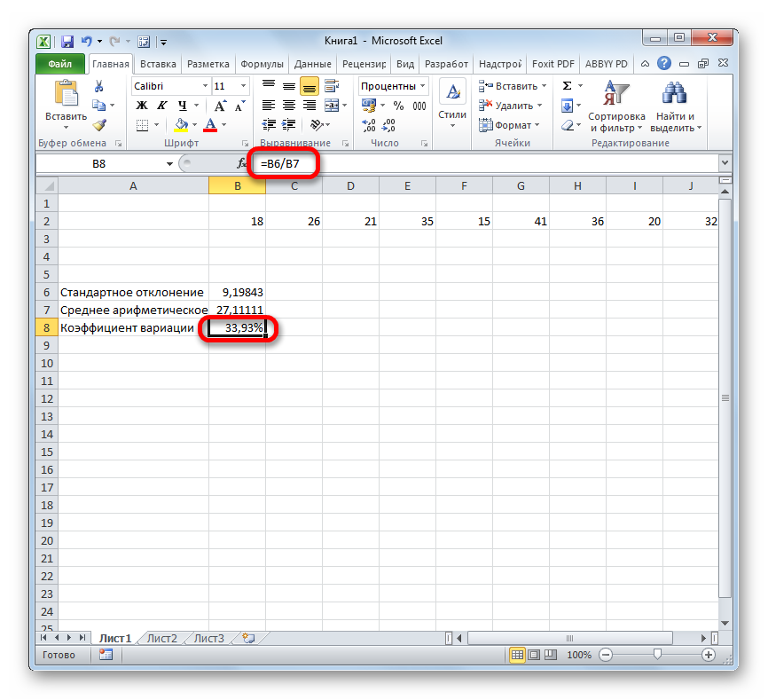The height and width of the screenshot is (700, 768).
Task: Open Найти и выделить dropdown
Action: pyautogui.click(x=676, y=106)
